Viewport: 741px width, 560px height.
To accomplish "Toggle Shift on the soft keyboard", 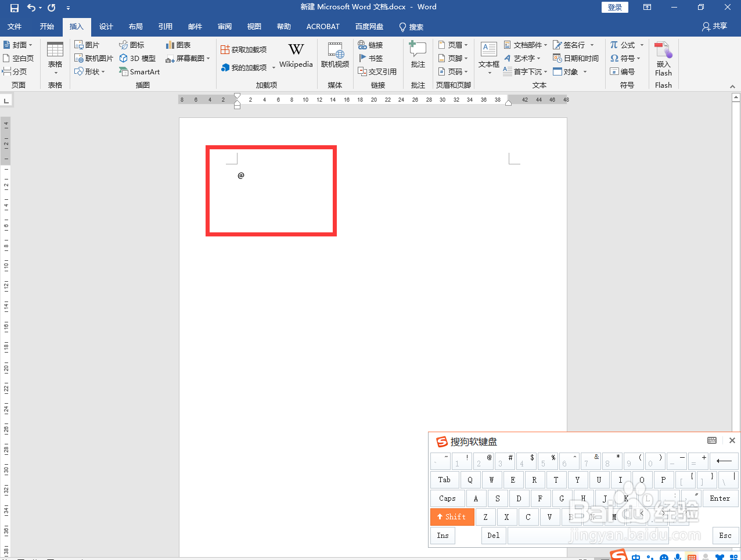I will click(x=452, y=516).
